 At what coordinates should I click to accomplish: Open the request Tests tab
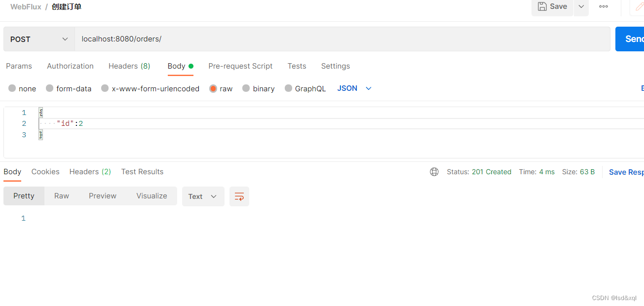(297, 66)
